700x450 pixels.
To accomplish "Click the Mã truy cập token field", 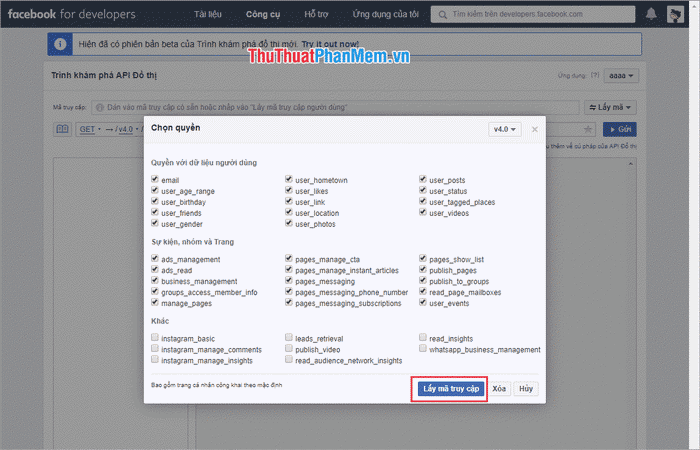I will [x=335, y=107].
